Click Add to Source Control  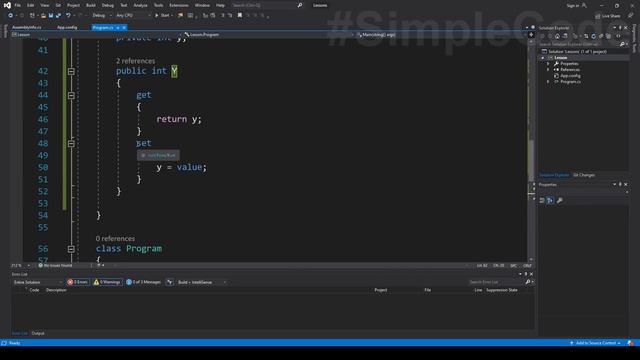[x=596, y=343]
